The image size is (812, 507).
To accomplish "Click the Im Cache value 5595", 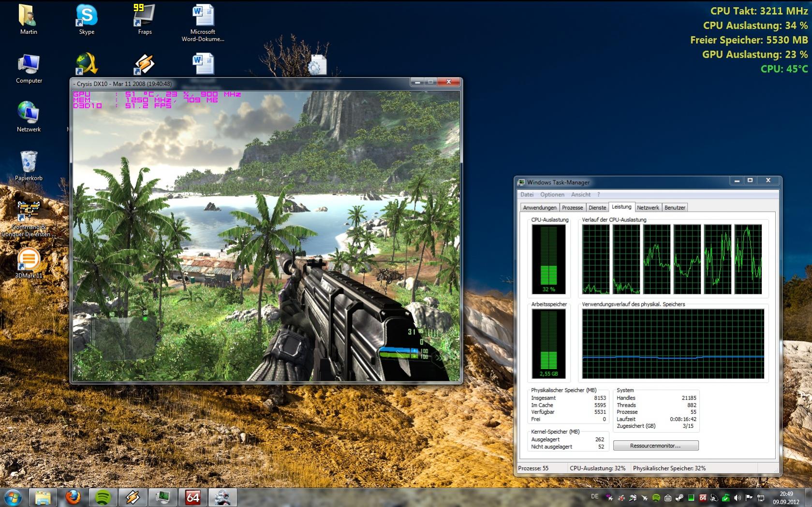I will tap(600, 405).
